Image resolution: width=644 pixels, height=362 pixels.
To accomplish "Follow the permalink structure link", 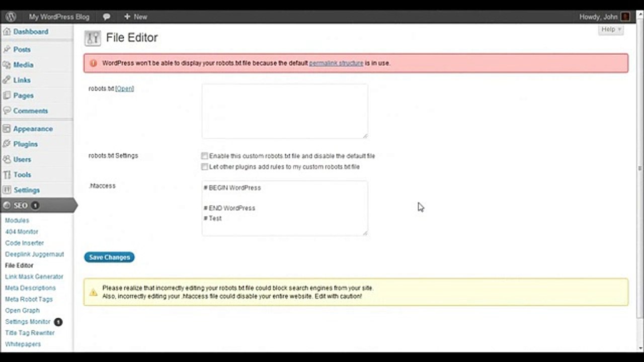I will point(336,63).
